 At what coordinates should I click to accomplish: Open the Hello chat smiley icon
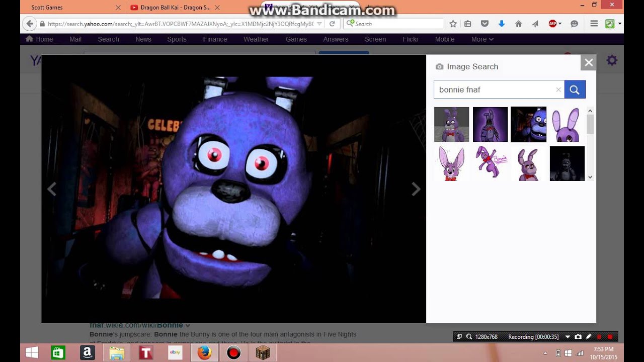[x=575, y=24]
